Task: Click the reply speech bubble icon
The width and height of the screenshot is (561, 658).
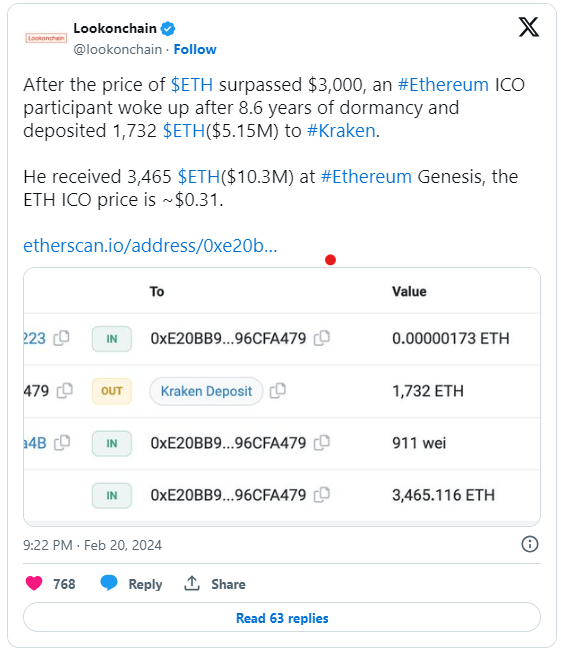Action: coord(109,583)
